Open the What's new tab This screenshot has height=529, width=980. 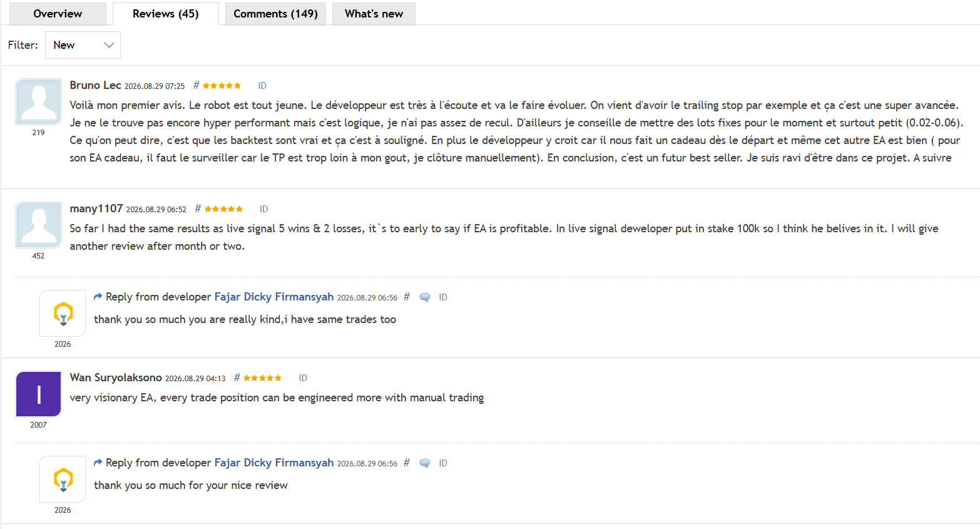(x=374, y=14)
